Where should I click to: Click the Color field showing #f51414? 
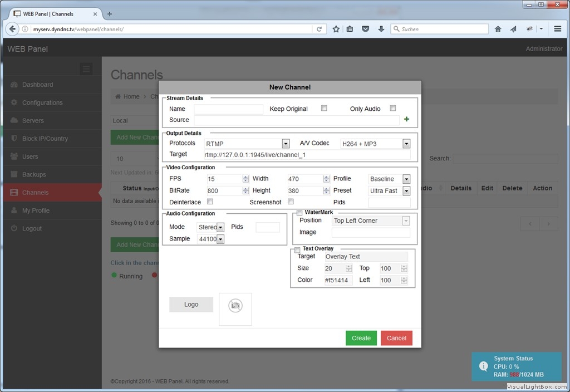pos(338,280)
